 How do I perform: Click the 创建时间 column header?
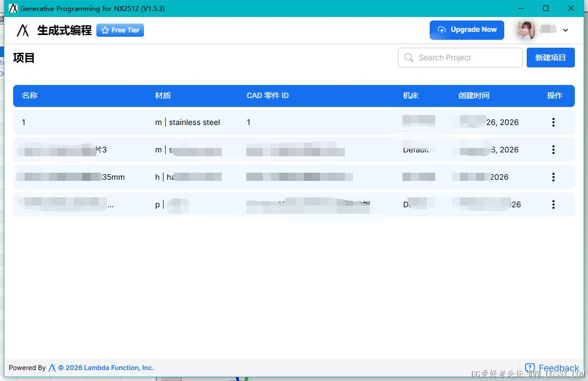(474, 95)
